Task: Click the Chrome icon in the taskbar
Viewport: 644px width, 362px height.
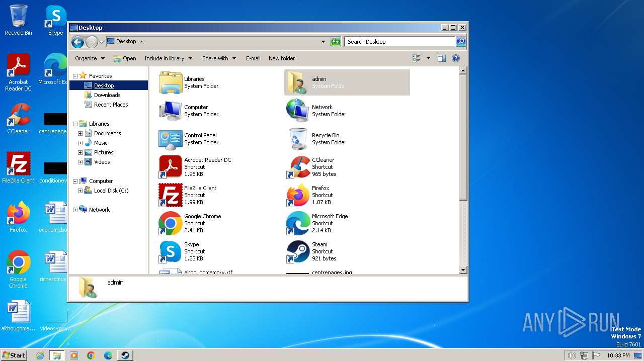Action: coord(91,355)
